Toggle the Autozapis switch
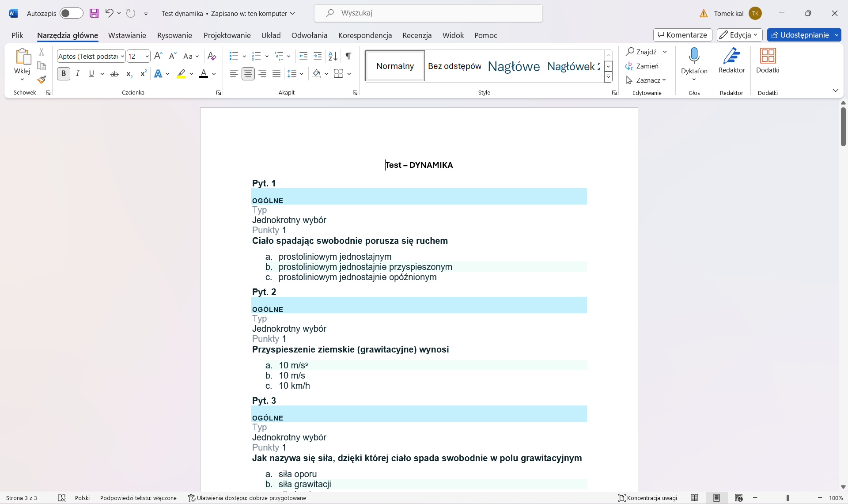 coord(71,13)
